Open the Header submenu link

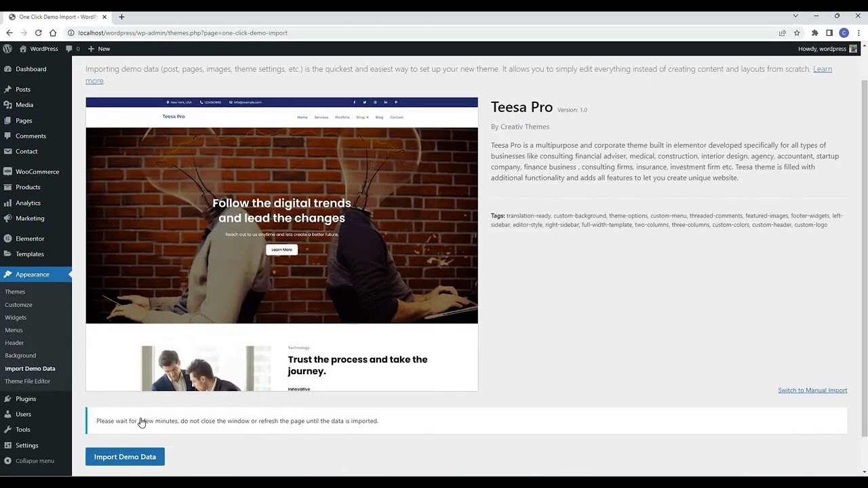tap(14, 343)
